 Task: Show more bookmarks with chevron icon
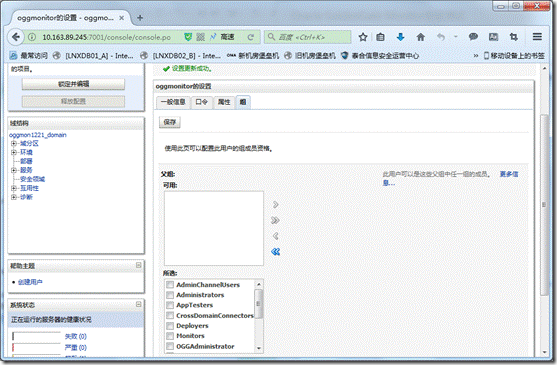click(x=476, y=56)
